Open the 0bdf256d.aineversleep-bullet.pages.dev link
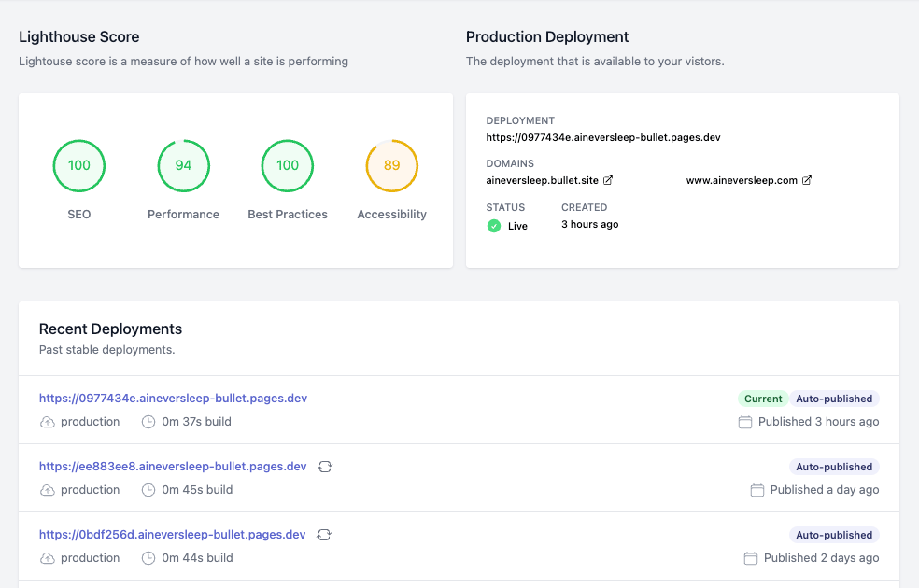Image resolution: width=919 pixels, height=588 pixels. point(172,535)
